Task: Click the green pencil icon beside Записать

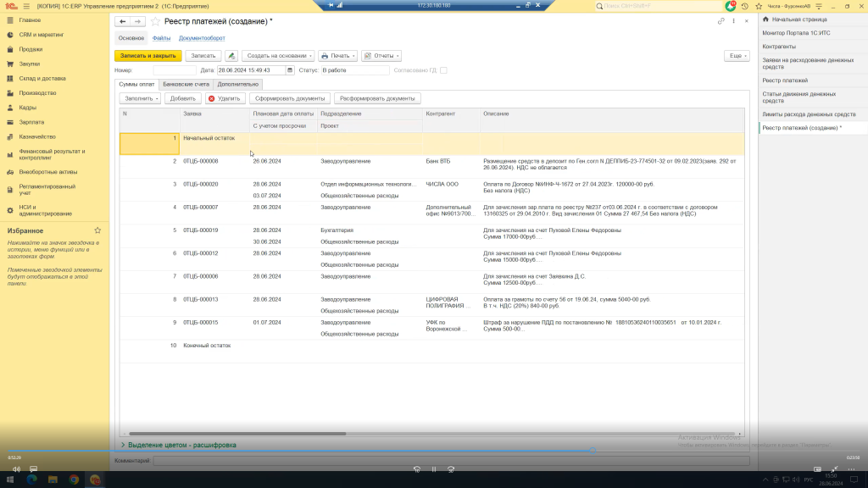Action: (x=231, y=56)
